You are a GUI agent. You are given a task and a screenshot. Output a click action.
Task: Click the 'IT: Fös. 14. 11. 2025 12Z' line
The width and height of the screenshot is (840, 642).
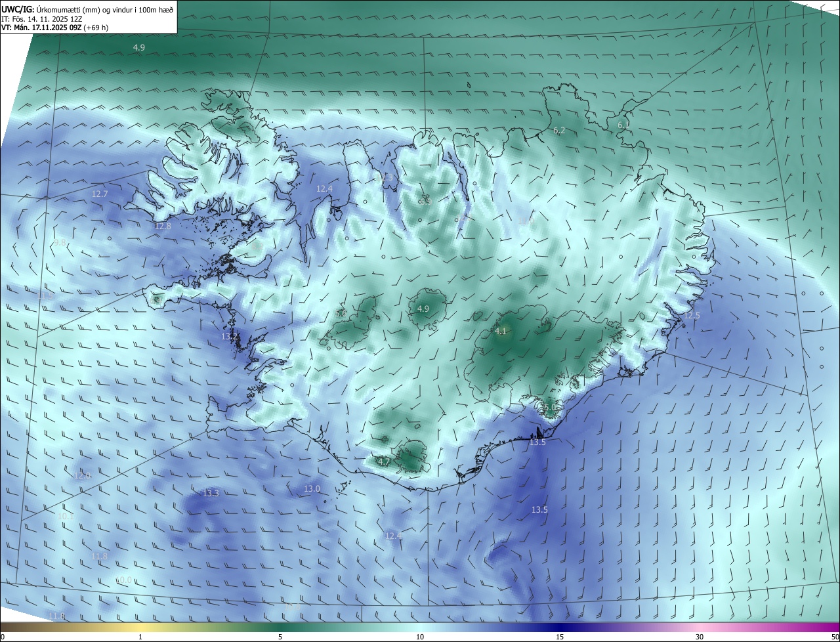tap(41, 19)
